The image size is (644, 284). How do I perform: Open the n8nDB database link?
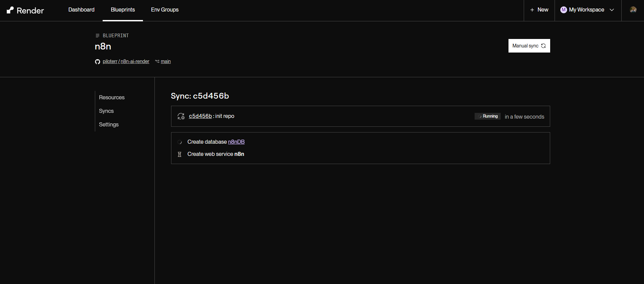click(x=236, y=142)
